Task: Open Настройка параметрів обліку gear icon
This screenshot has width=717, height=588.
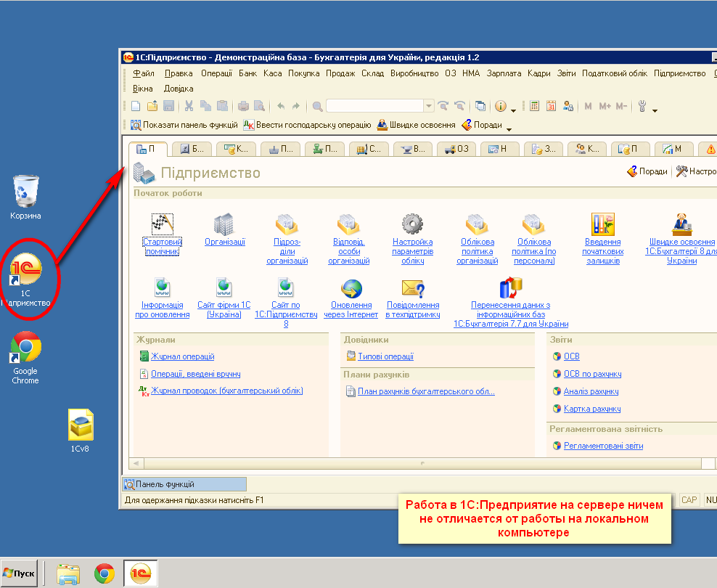Action: click(412, 224)
